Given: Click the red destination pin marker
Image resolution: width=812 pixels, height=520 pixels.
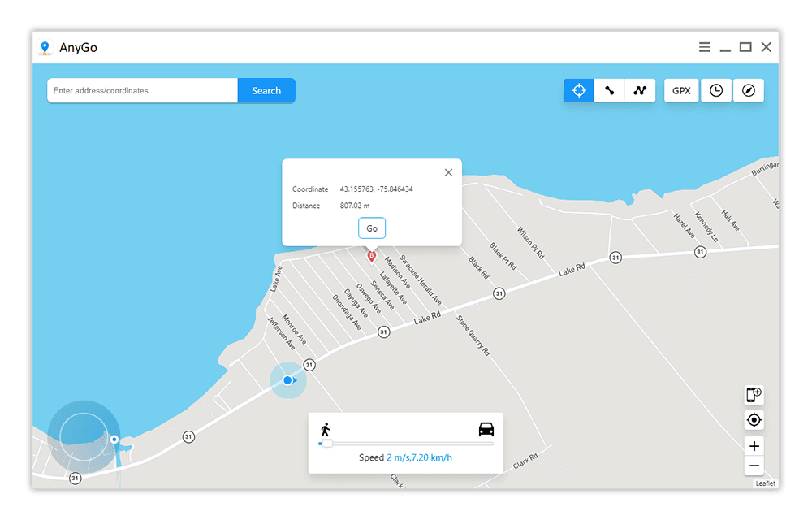Looking at the screenshot, I should click(x=371, y=257).
